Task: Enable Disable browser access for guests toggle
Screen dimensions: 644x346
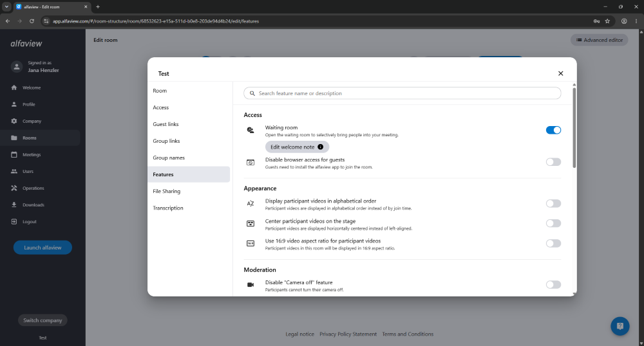Action: click(x=553, y=162)
